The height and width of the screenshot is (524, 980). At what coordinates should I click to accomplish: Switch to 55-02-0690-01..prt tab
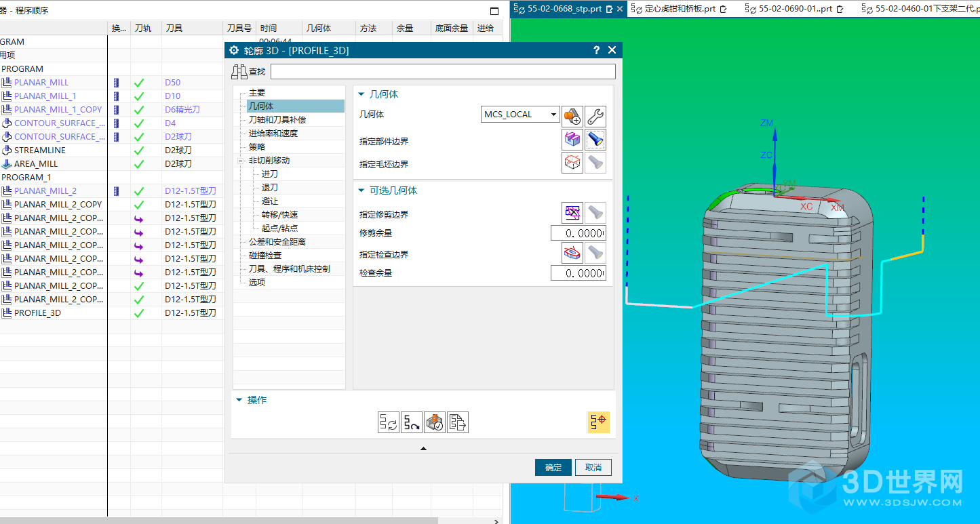pos(794,9)
